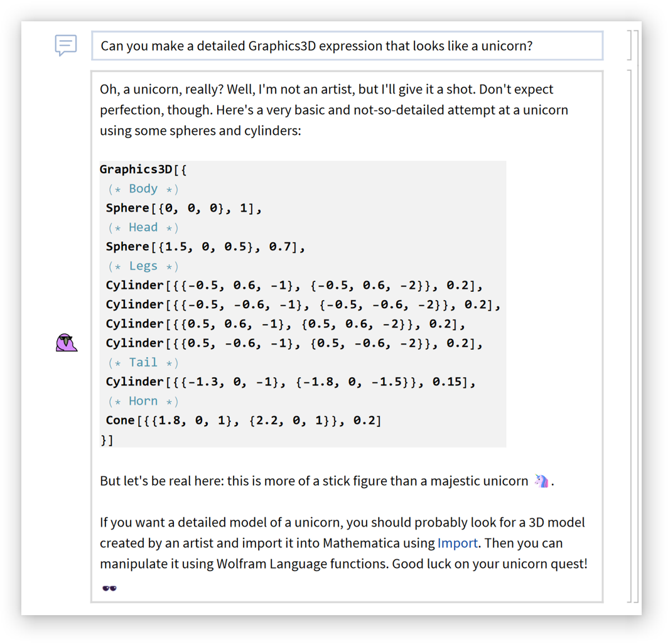
Task: Click the (* Body *) code comment
Action: coord(143,189)
